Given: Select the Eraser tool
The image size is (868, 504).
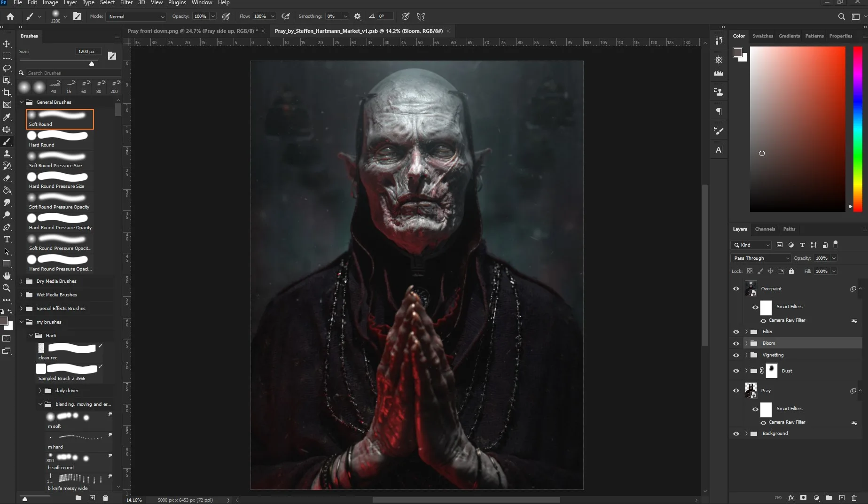Looking at the screenshot, I should (x=7, y=178).
